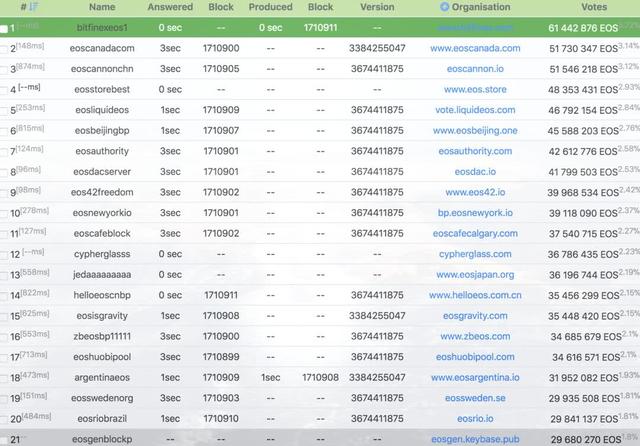Tick the eosisgravity row checkbox

[4, 316]
